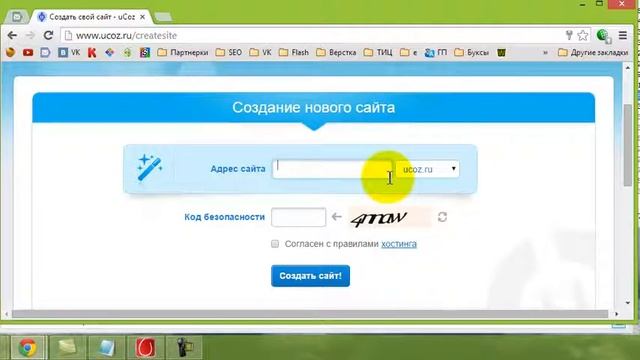Bookmark this page with the star icon

pos(583,36)
